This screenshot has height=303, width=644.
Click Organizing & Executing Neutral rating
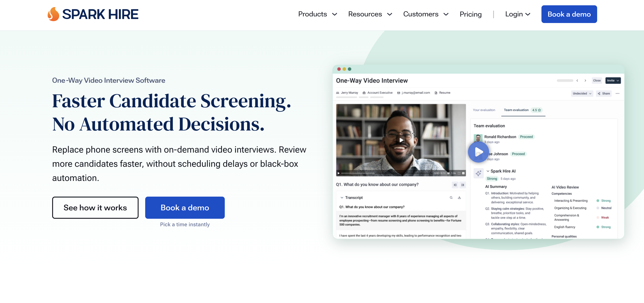point(604,208)
